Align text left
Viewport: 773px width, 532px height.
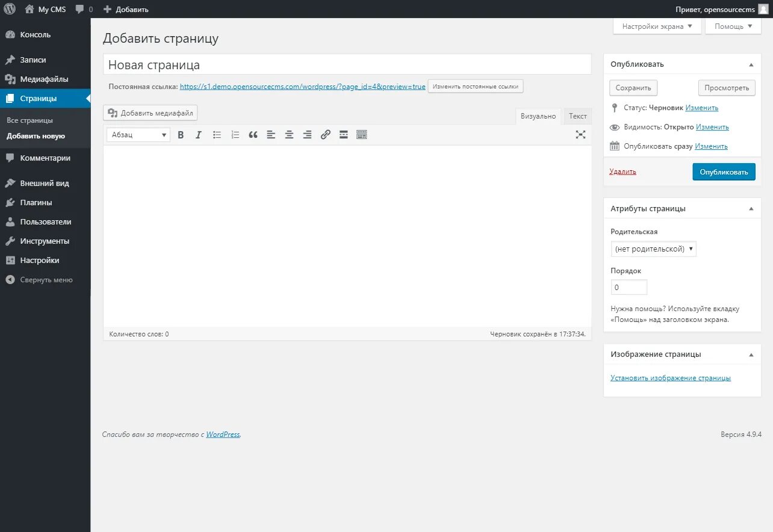pos(271,135)
